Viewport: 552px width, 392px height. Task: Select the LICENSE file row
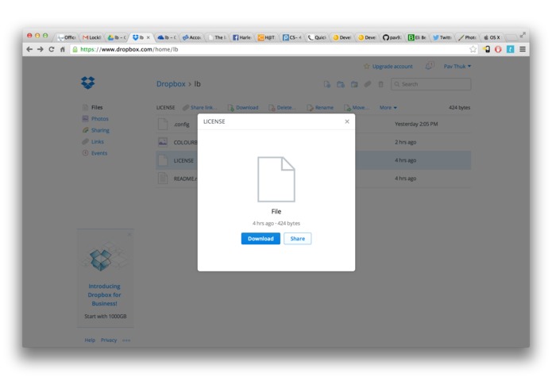(313, 160)
